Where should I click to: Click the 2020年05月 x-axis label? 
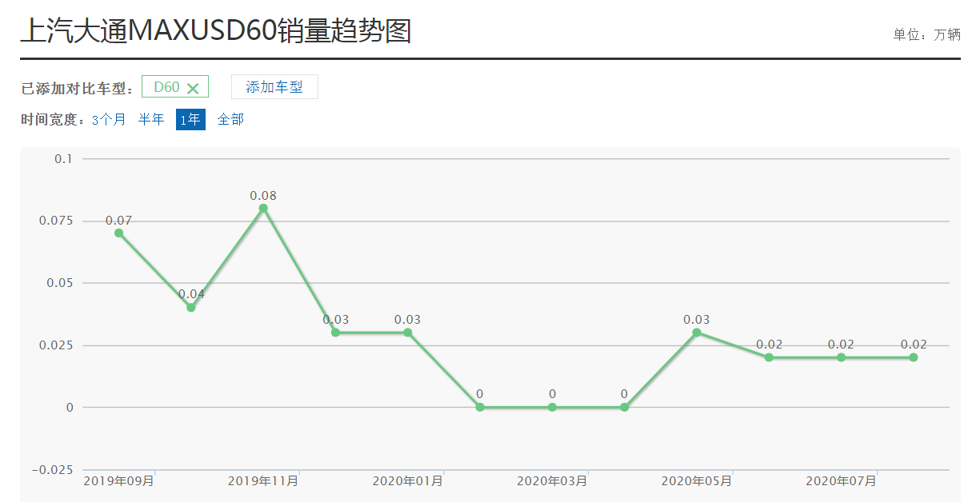click(x=697, y=481)
